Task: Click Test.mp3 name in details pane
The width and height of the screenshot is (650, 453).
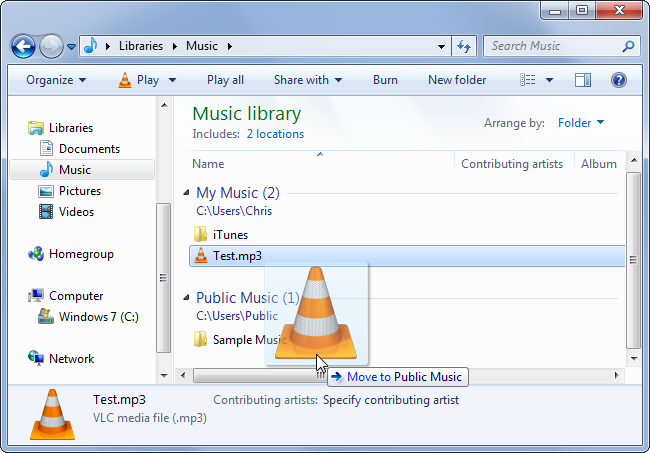Action: pyautogui.click(x=119, y=400)
